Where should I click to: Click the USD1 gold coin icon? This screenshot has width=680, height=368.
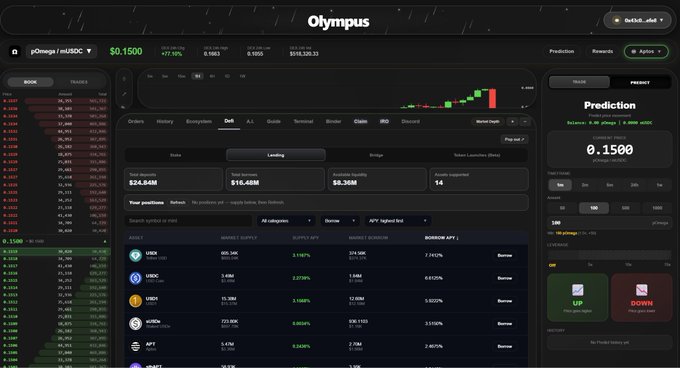click(x=135, y=301)
